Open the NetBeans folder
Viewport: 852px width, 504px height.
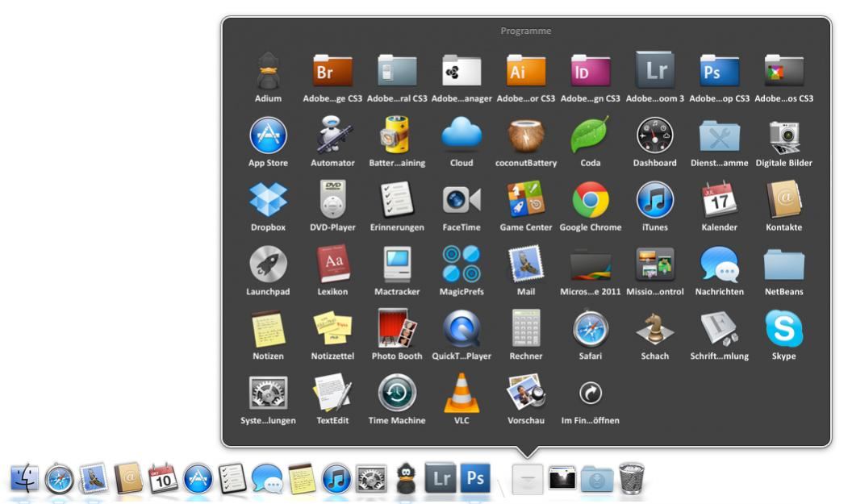tap(784, 264)
